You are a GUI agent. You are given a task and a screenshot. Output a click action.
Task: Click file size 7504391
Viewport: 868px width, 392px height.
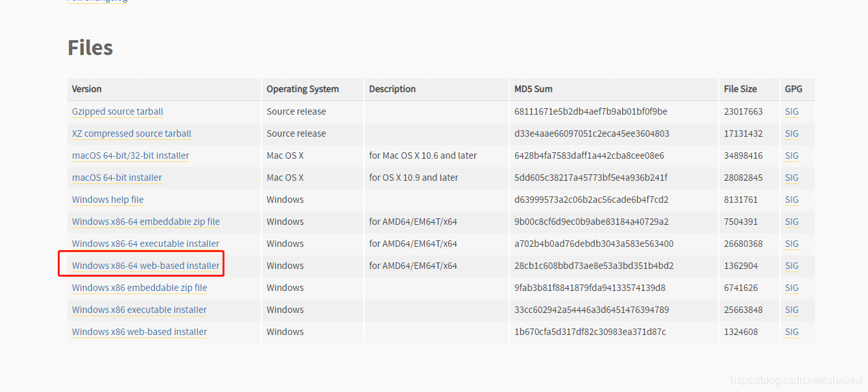point(741,222)
